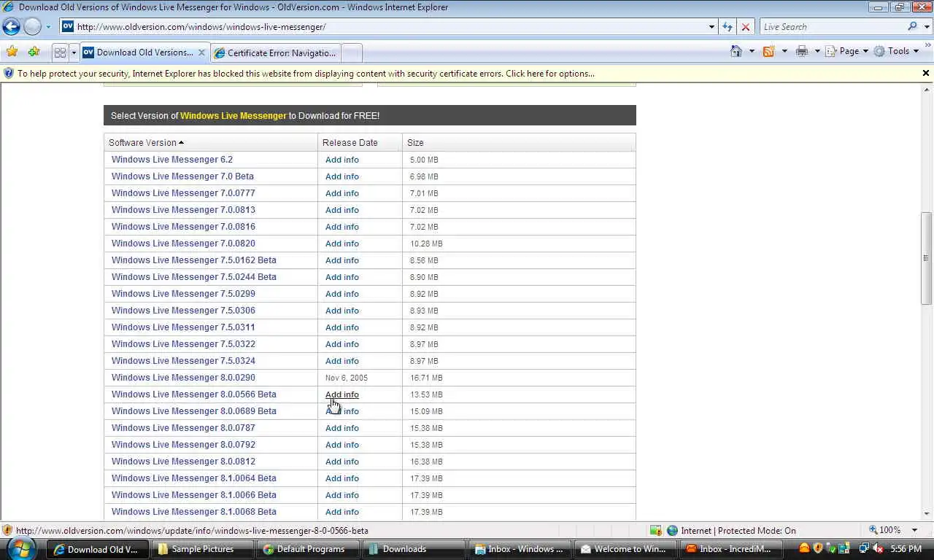Open the Quick Tabs grid icon
934x560 pixels.
point(60,52)
